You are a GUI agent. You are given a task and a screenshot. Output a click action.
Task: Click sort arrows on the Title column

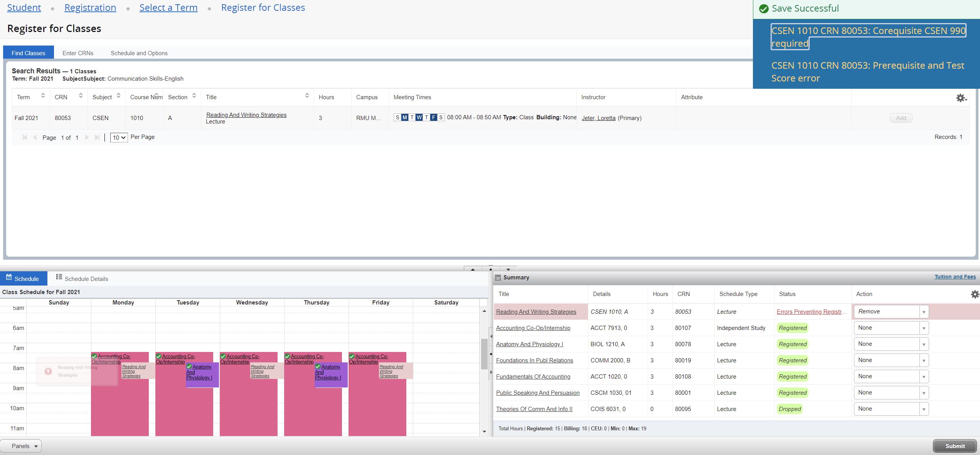click(x=307, y=95)
